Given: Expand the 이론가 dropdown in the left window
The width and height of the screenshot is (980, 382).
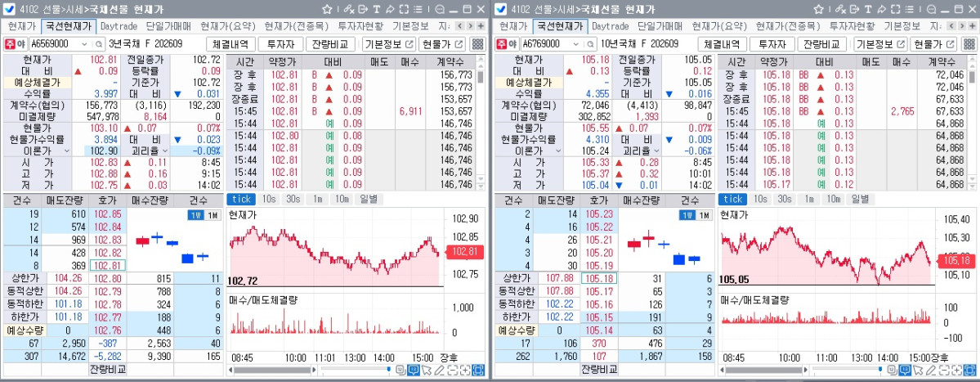Looking at the screenshot, I should click(x=65, y=151).
